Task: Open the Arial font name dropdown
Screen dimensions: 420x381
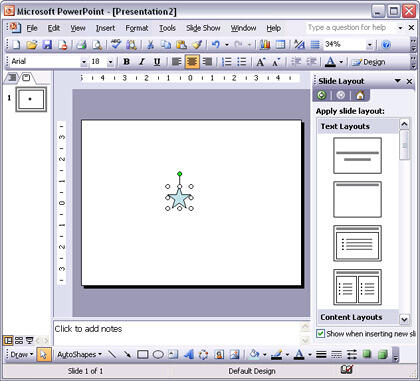Action: point(84,62)
